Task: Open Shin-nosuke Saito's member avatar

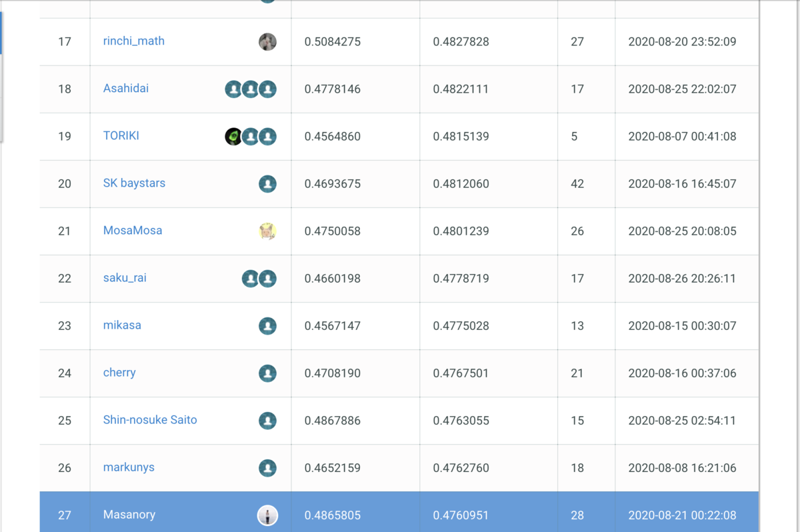Action: click(267, 421)
